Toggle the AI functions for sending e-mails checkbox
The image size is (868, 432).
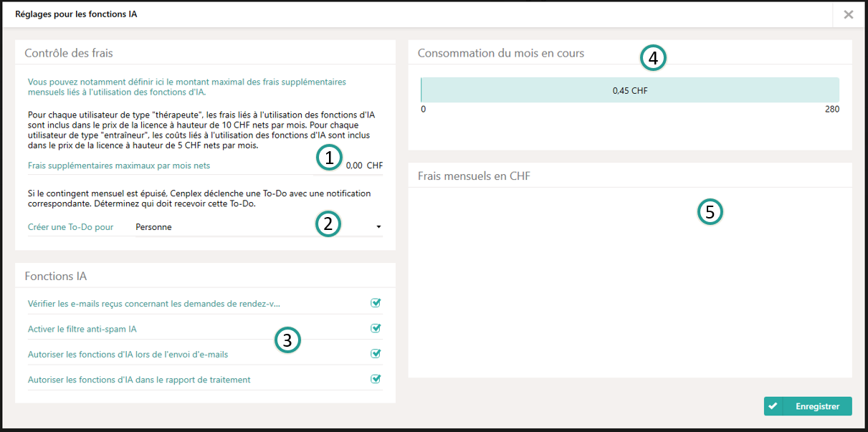[376, 354]
